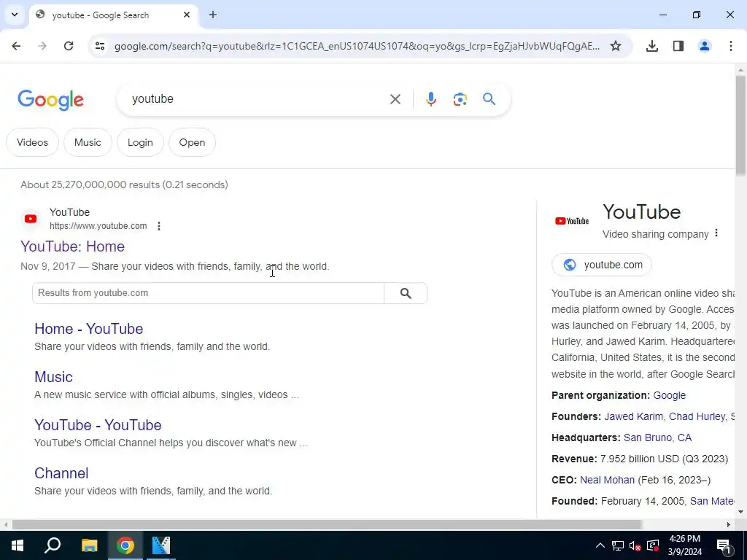Open File Explorer from the taskbar
747x560 pixels.
click(x=89, y=545)
